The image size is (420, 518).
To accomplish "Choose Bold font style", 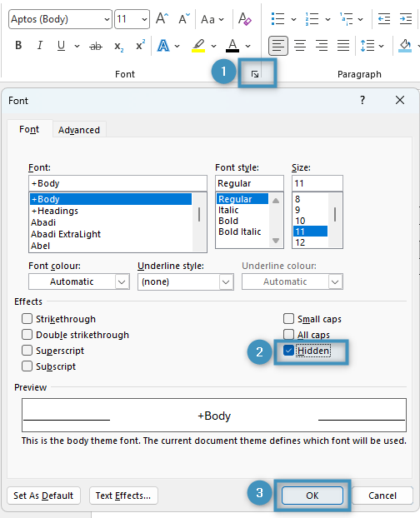I will click(242, 221).
